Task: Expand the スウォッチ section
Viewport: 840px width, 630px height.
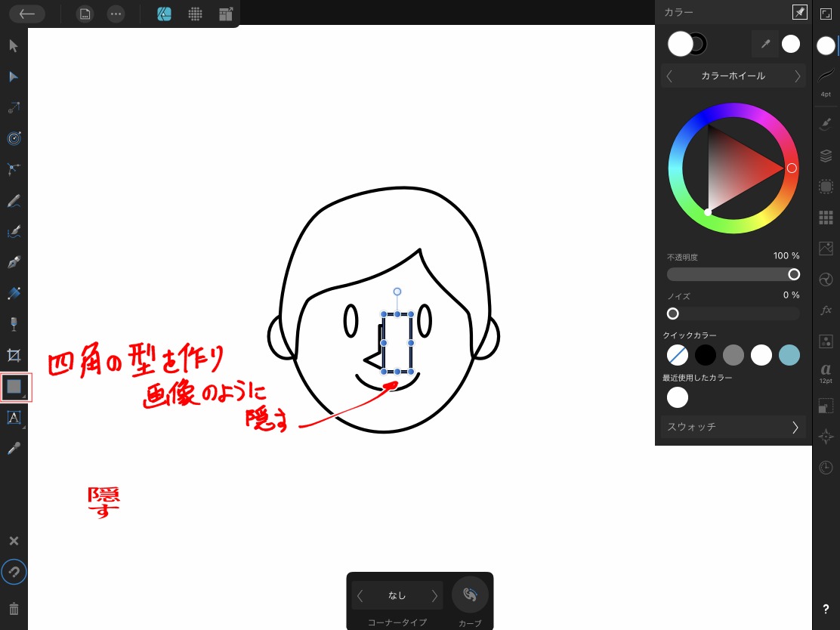Action: 795,427
